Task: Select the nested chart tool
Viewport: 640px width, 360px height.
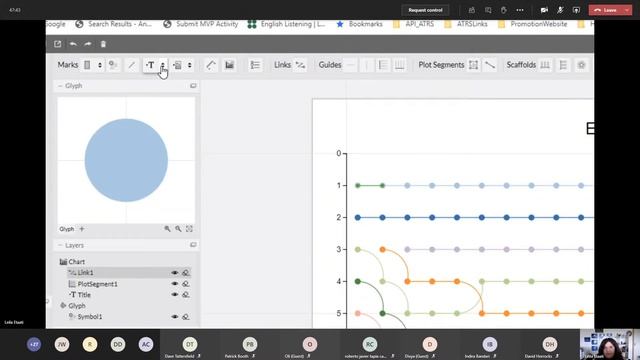Action: click(x=229, y=65)
